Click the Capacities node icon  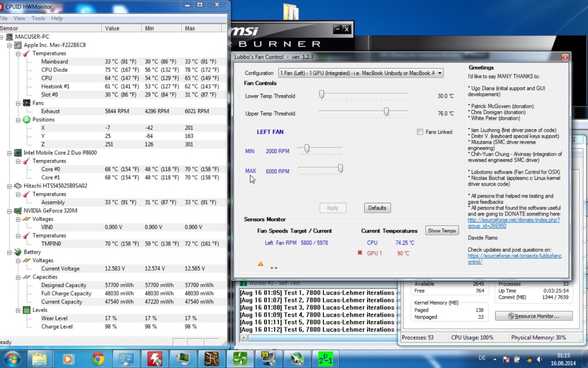pyautogui.click(x=26, y=277)
